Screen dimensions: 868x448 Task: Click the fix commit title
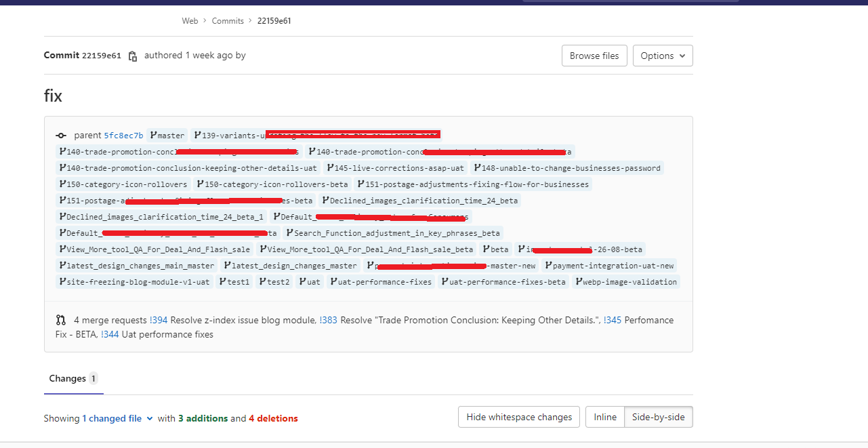tap(53, 96)
